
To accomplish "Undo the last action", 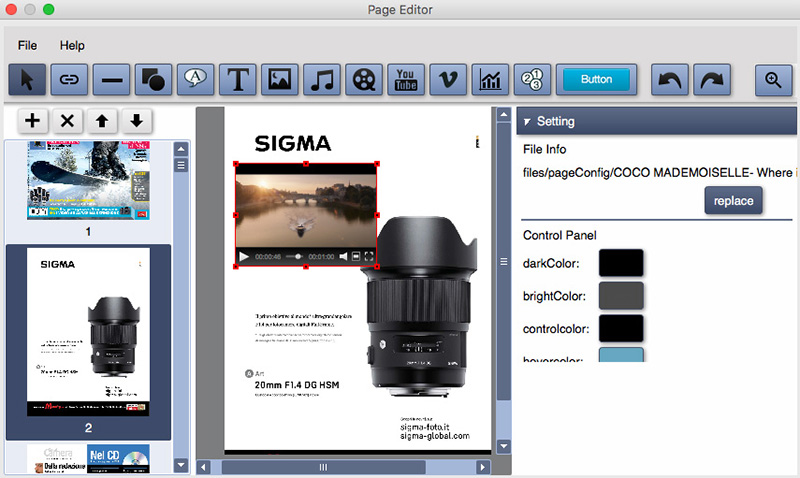I will tap(669, 80).
